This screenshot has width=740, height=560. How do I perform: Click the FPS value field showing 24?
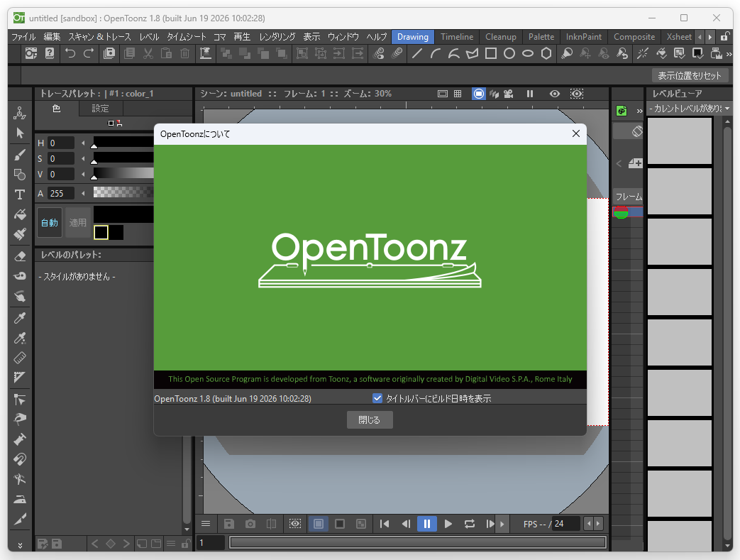pyautogui.click(x=565, y=524)
